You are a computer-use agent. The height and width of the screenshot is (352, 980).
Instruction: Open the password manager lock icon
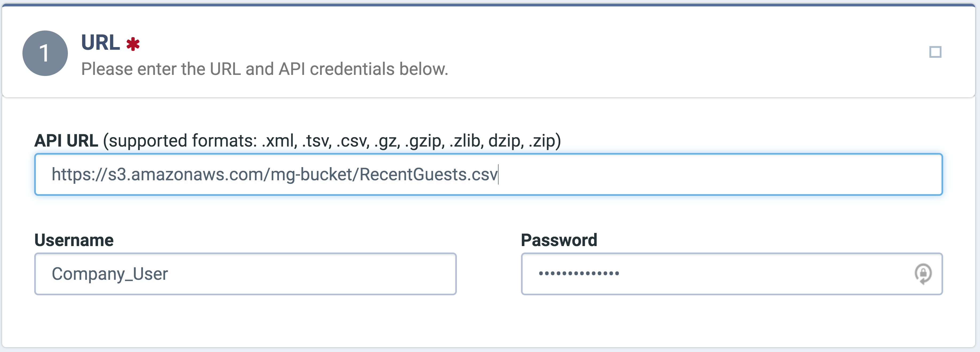click(923, 274)
